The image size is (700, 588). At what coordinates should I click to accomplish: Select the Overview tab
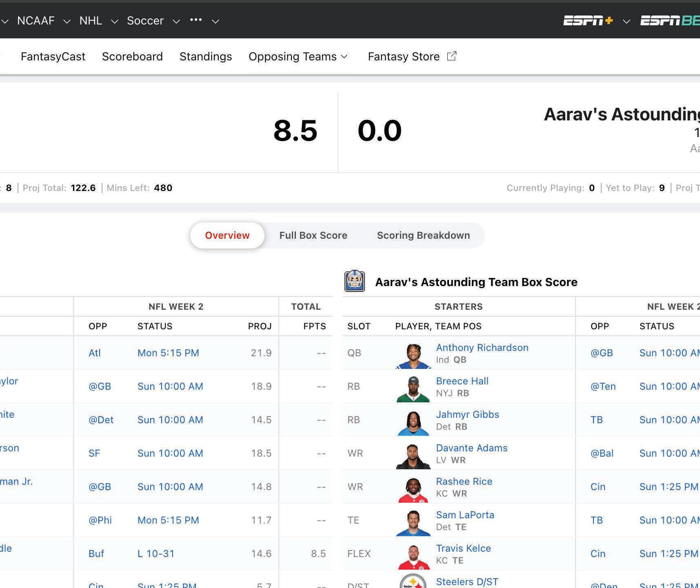pos(227,235)
